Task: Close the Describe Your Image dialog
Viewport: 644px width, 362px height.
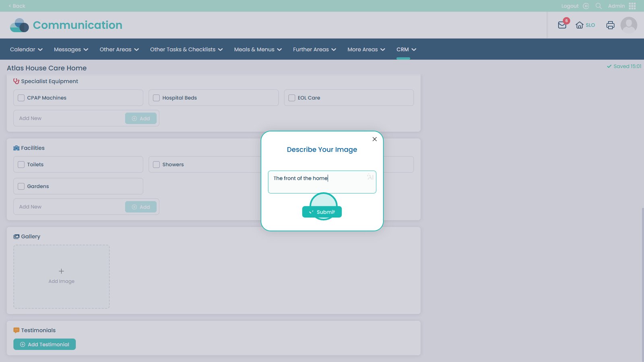Action: pyautogui.click(x=374, y=139)
